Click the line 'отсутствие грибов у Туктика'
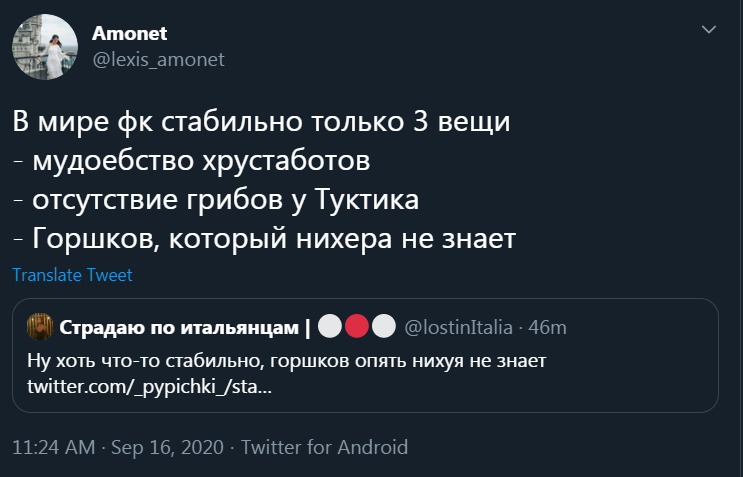Screen dimensions: 743x477 click(x=215, y=200)
